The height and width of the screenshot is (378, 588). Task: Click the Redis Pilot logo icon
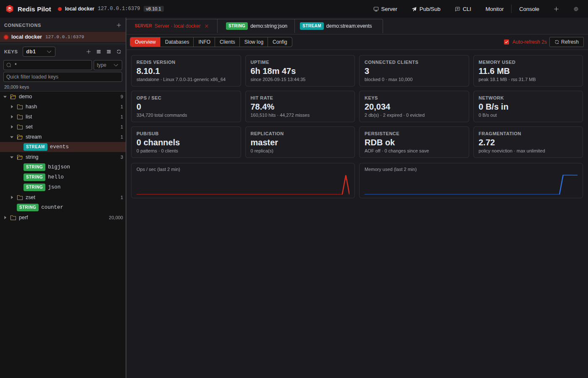pyautogui.click(x=10, y=9)
